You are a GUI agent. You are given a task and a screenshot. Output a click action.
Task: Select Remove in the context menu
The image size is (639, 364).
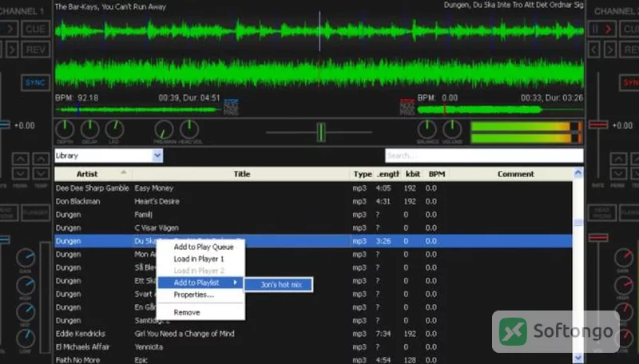[x=187, y=312]
